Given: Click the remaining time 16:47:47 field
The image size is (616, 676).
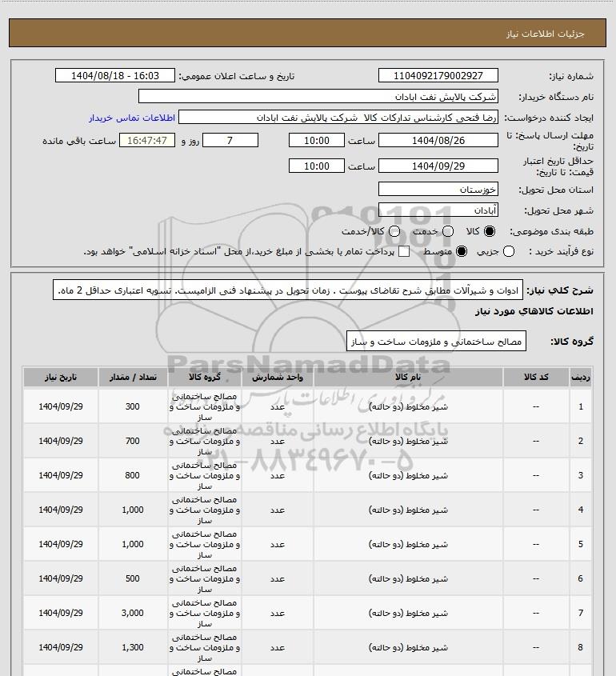Looking at the screenshot, I should tap(147, 141).
